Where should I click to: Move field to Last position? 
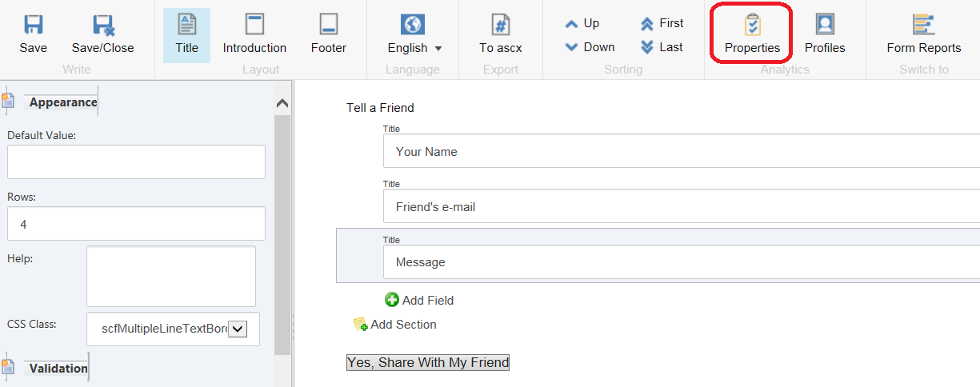coord(662,47)
